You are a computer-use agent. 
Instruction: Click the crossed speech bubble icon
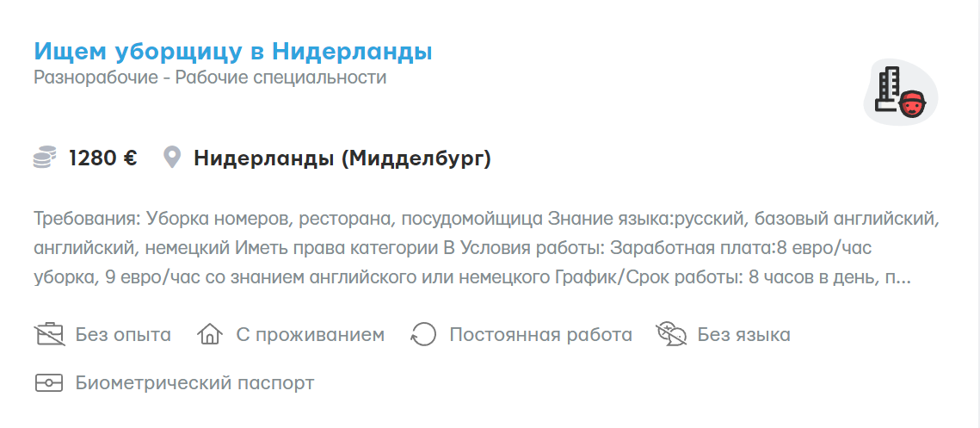pyautogui.click(x=670, y=334)
